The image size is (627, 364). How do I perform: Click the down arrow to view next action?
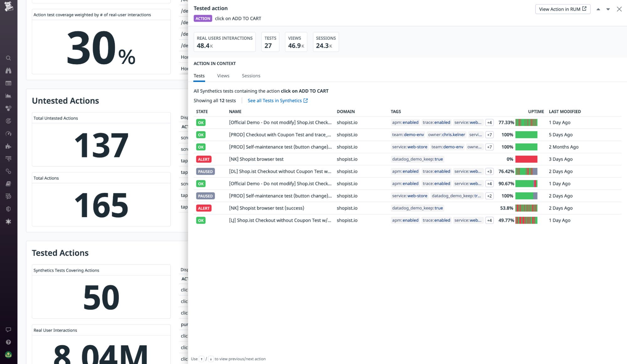tap(608, 9)
